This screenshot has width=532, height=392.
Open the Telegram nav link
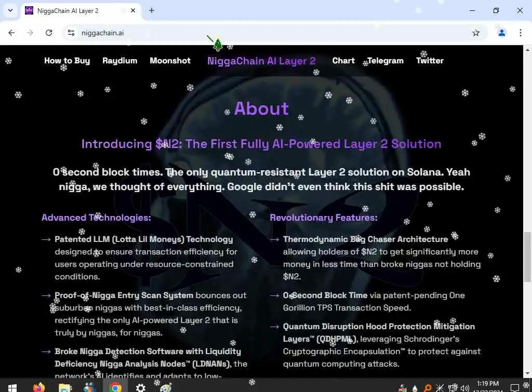[385, 61]
